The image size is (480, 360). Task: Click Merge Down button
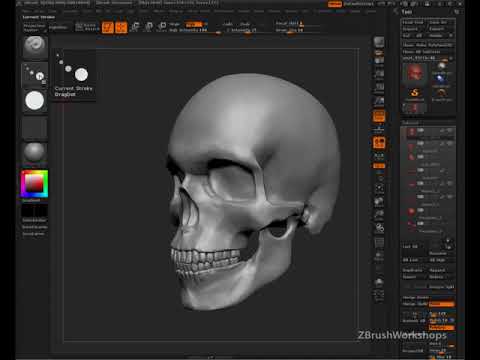(415, 297)
